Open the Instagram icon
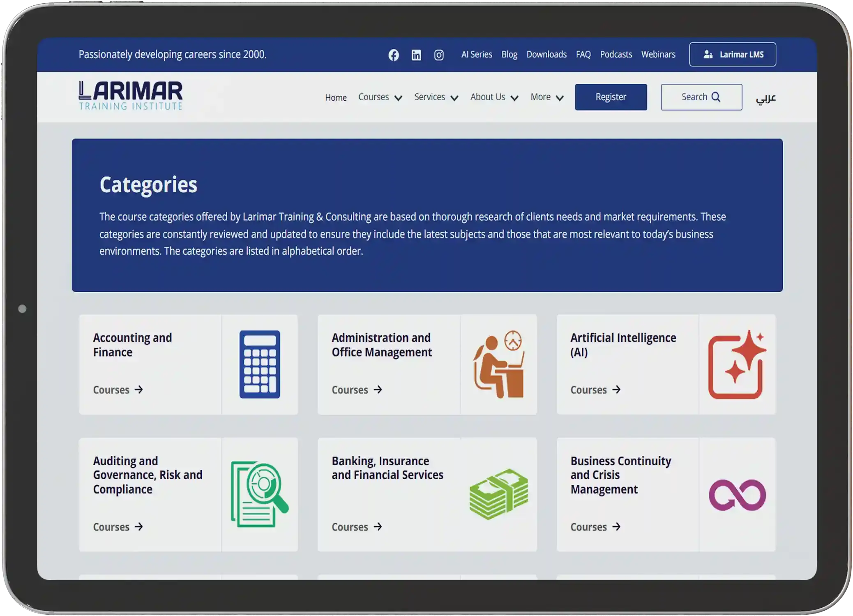 [x=438, y=55]
